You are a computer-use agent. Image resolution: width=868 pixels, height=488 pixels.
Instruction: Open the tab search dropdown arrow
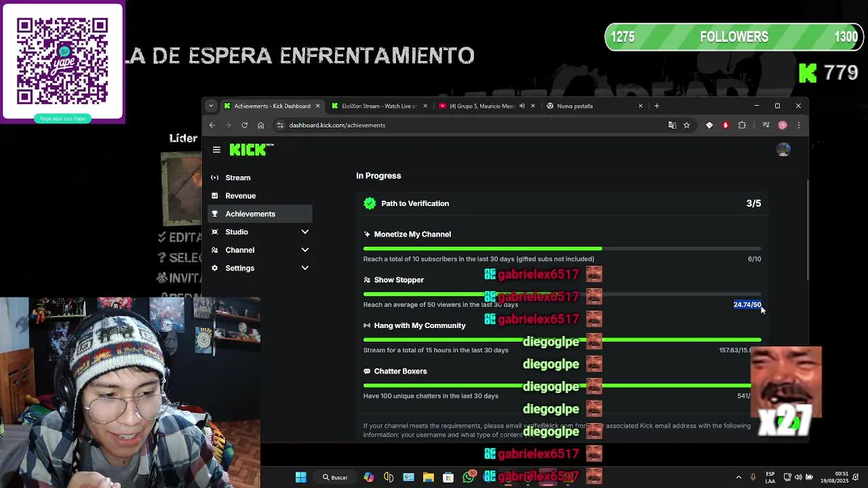211,106
